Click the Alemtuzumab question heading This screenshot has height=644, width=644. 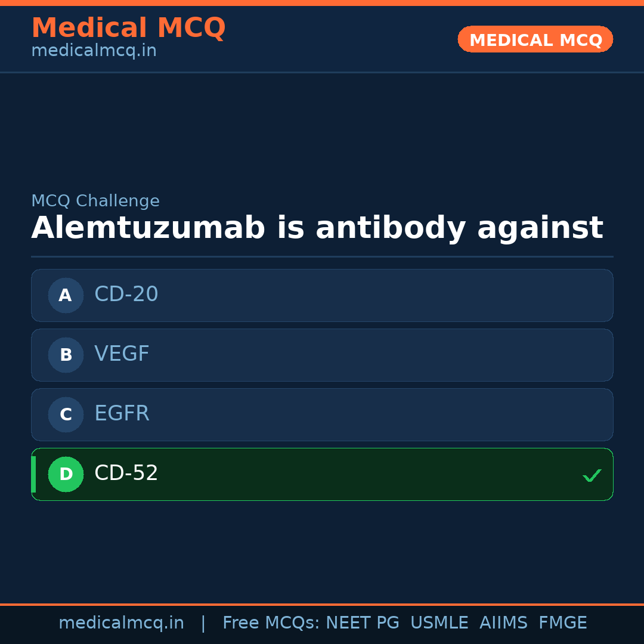click(317, 228)
